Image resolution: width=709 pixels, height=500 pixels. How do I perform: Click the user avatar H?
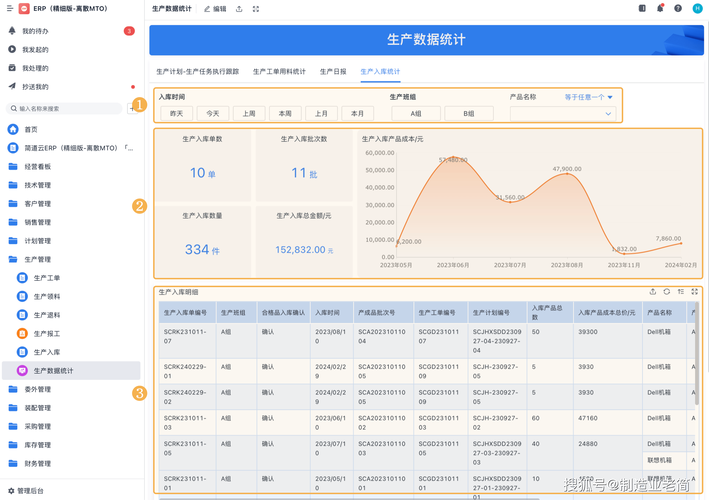[x=697, y=8]
